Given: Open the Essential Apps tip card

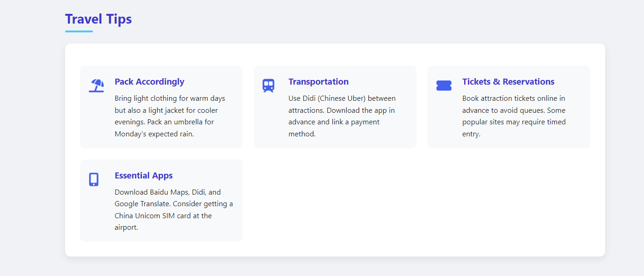Looking at the screenshot, I should pos(161,201).
